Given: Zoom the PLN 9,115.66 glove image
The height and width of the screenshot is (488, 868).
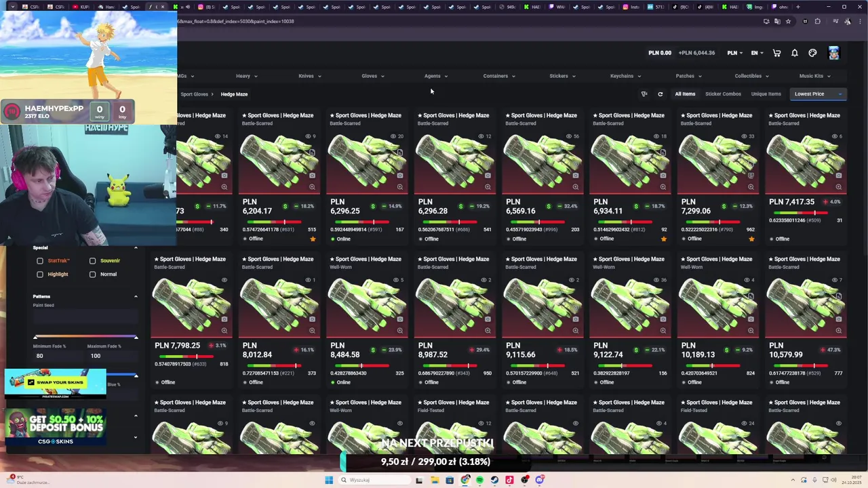Looking at the screenshot, I should [575, 331].
